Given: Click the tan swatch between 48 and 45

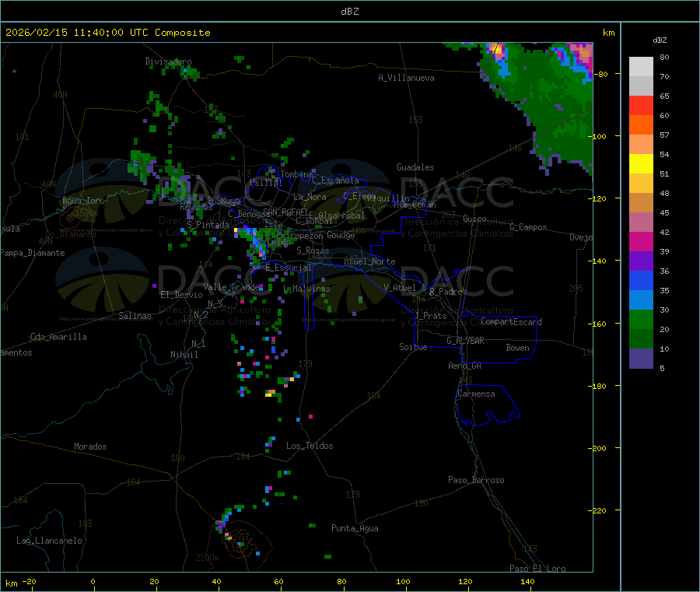Looking at the screenshot, I should point(641,203).
